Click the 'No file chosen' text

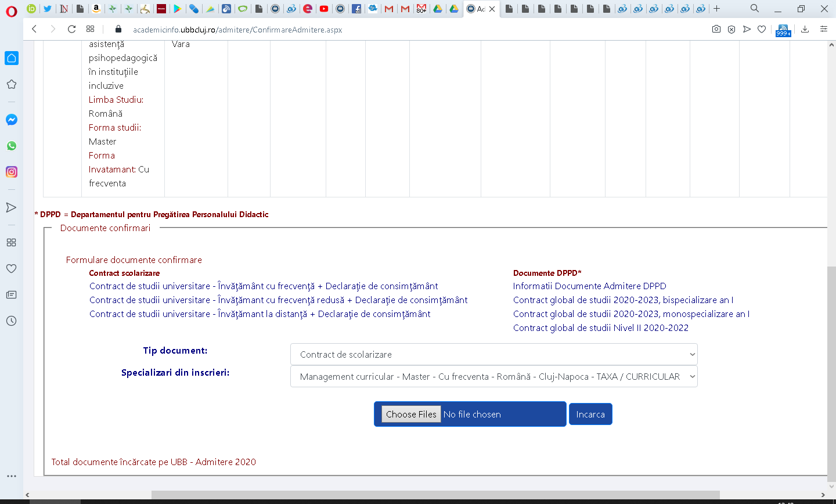pyautogui.click(x=472, y=415)
